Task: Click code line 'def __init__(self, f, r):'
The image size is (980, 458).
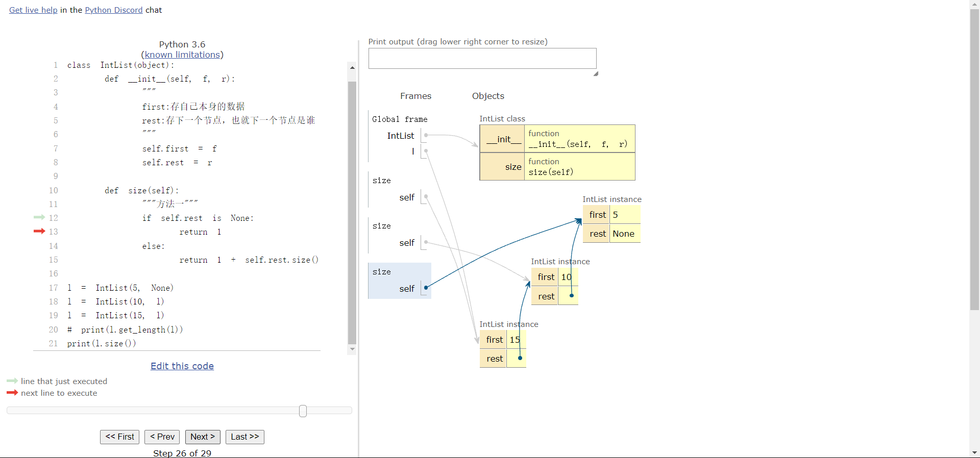Action: click(x=170, y=79)
